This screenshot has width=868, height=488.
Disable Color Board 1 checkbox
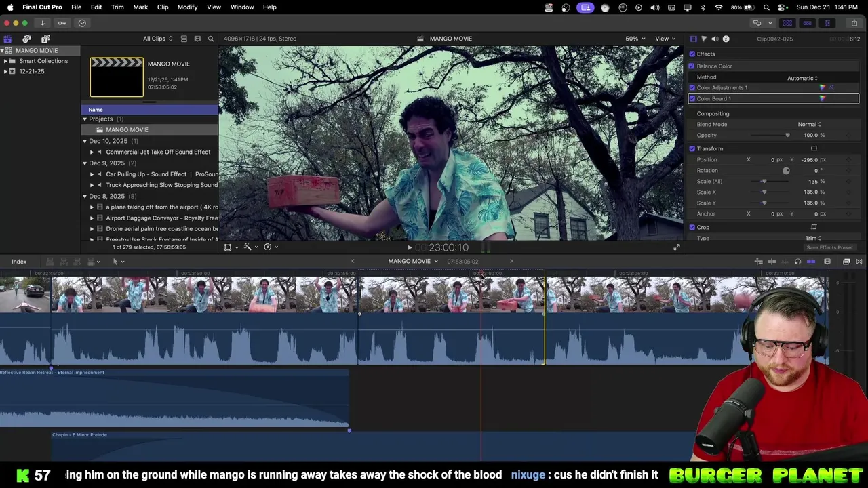point(692,98)
